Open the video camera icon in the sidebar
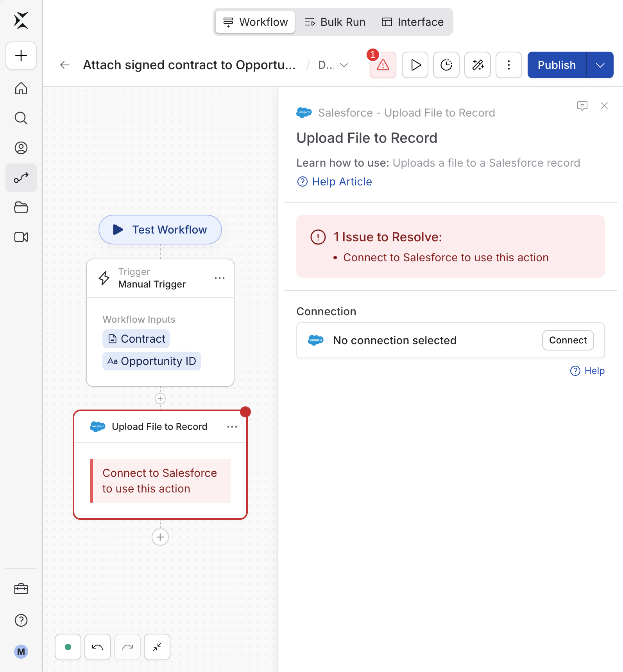Image resolution: width=623 pixels, height=672 pixels. click(x=21, y=237)
